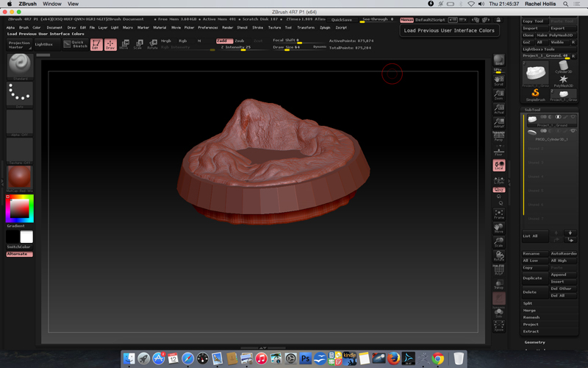Viewport: 588px width, 368px height.
Task: Frame the mesh in the canvas
Action: coord(499,214)
